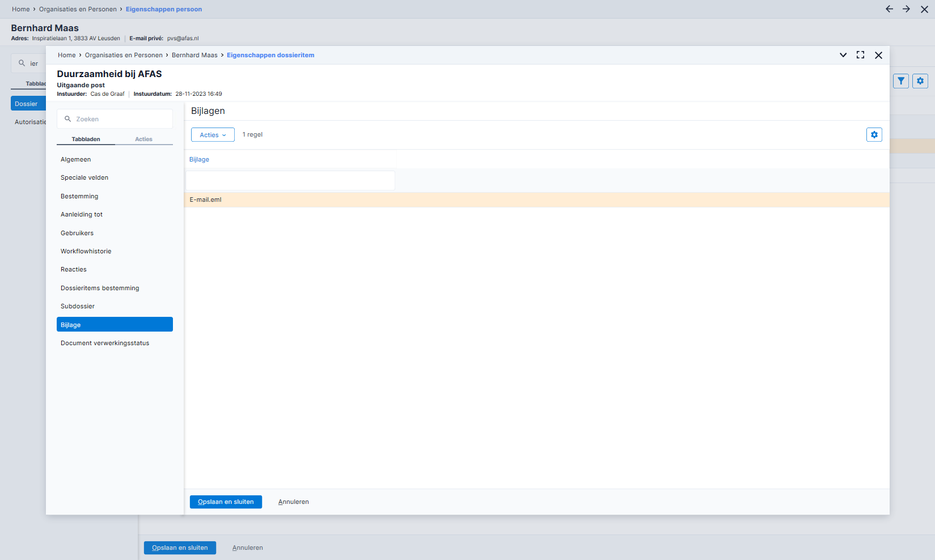Click the Bijlage column filter field
Viewport: 935px width, 560px height.
pos(290,180)
